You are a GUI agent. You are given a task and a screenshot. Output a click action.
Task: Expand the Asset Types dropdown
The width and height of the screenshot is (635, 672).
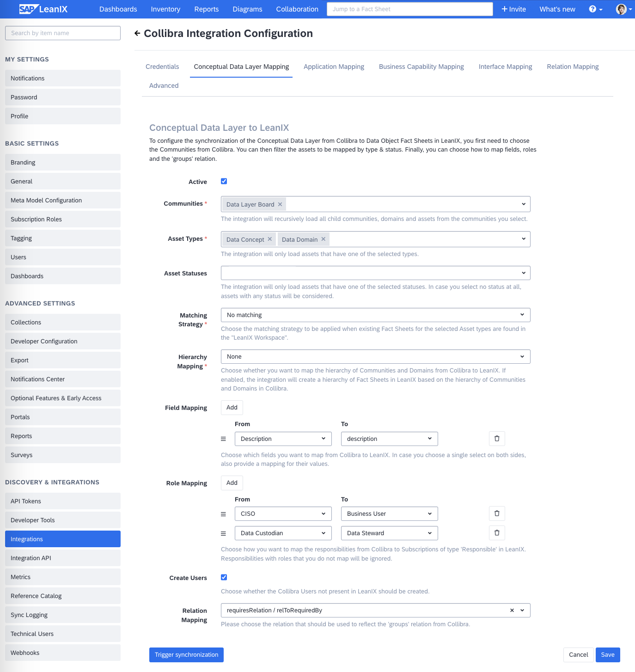point(524,239)
